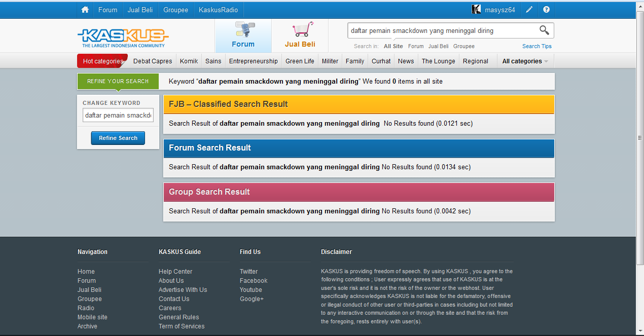Open the Entrepreneurship category
This screenshot has width=644, height=336.
click(254, 61)
